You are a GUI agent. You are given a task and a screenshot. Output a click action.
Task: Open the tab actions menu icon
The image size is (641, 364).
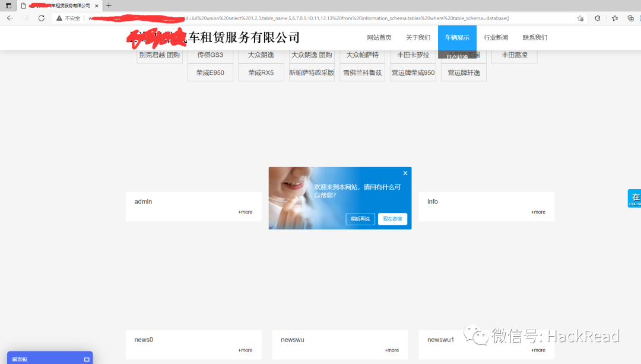[8, 6]
